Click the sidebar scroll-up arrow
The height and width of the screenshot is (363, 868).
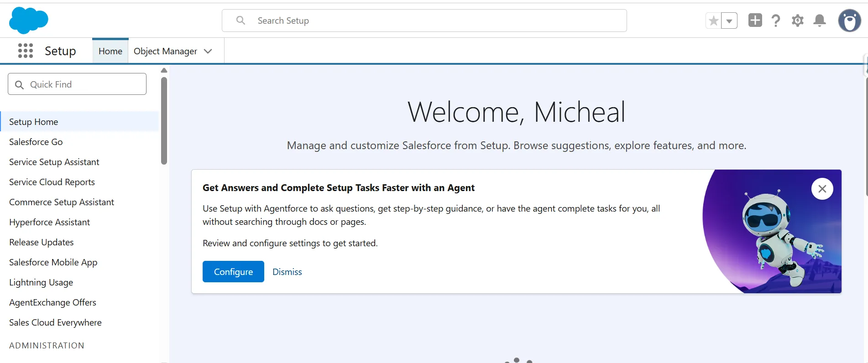[164, 70]
